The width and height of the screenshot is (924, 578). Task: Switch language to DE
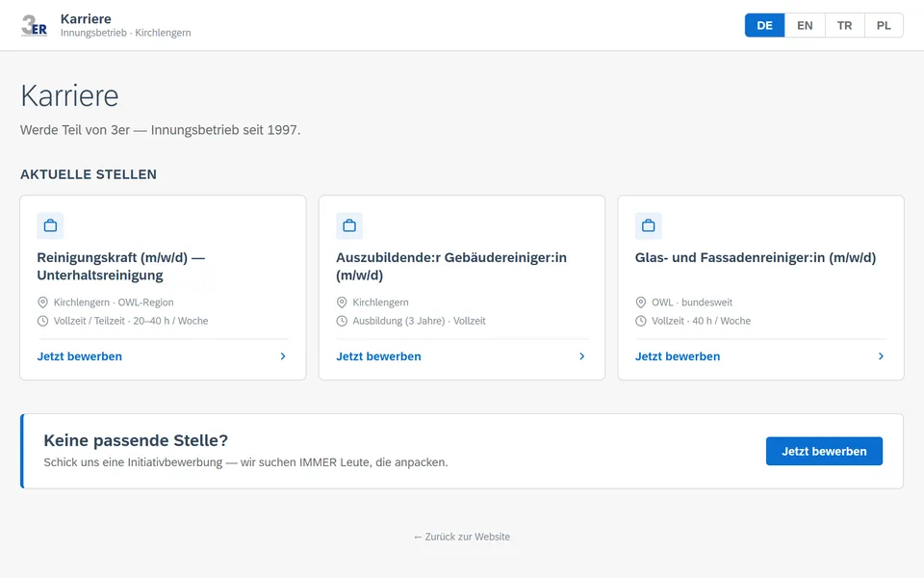(765, 25)
